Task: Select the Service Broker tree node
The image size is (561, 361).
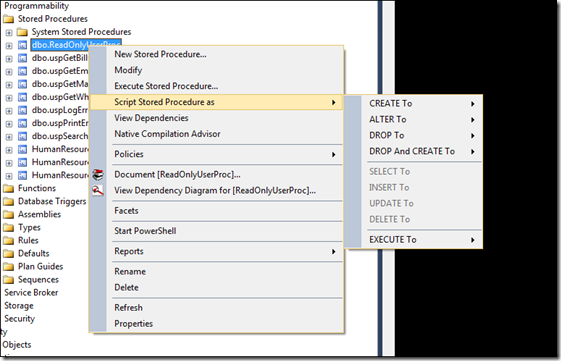Action: tap(31, 293)
